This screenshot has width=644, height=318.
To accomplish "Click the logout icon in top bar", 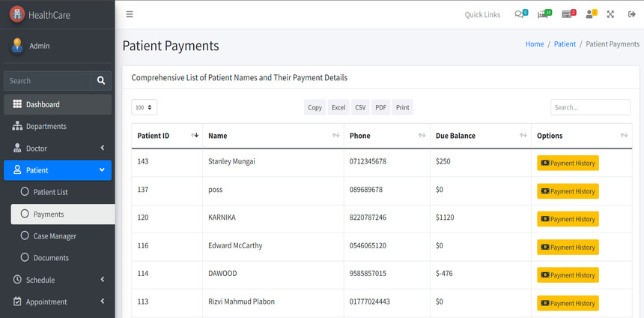I will [x=631, y=14].
